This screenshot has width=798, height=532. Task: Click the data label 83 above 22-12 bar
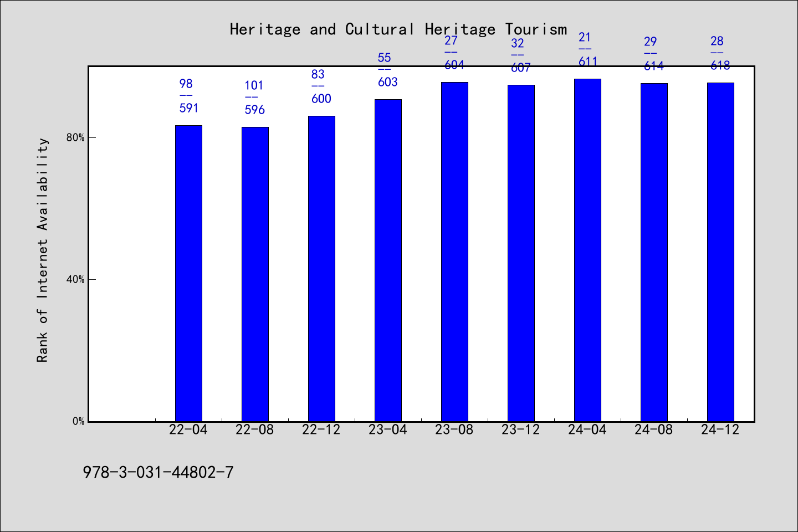(318, 74)
